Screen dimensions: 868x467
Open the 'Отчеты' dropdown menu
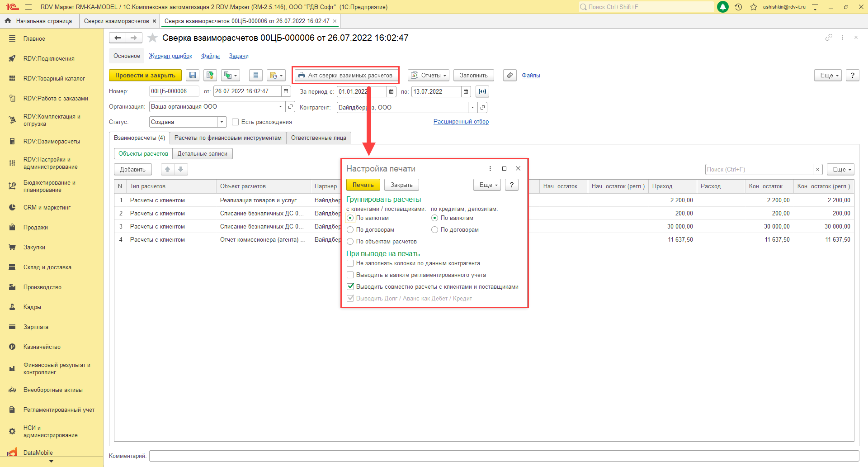[x=428, y=76]
